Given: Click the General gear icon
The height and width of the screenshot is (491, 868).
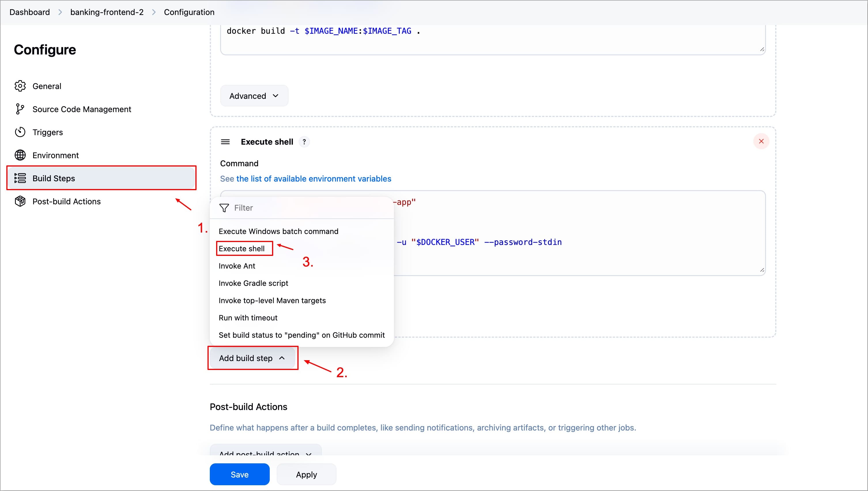Looking at the screenshot, I should 20,86.
